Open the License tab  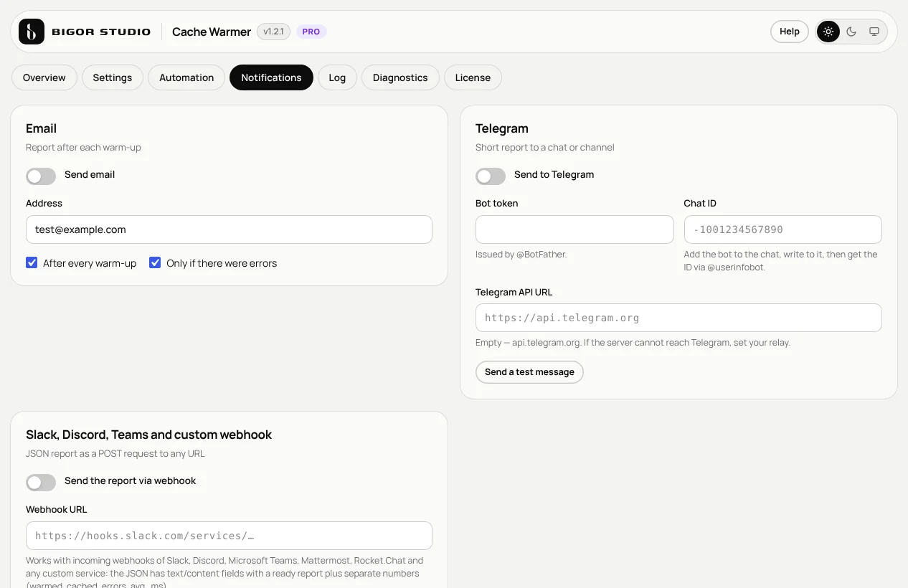point(473,77)
